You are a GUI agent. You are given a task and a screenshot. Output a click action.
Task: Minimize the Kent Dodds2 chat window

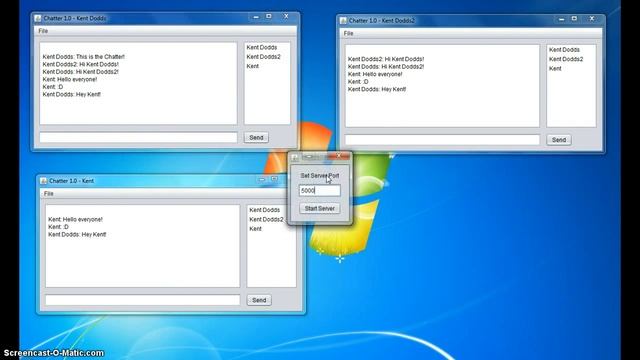point(562,19)
